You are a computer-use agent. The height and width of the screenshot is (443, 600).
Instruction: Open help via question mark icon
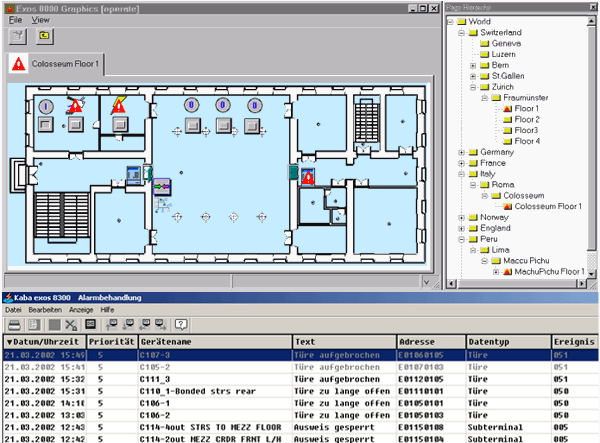coord(181,325)
